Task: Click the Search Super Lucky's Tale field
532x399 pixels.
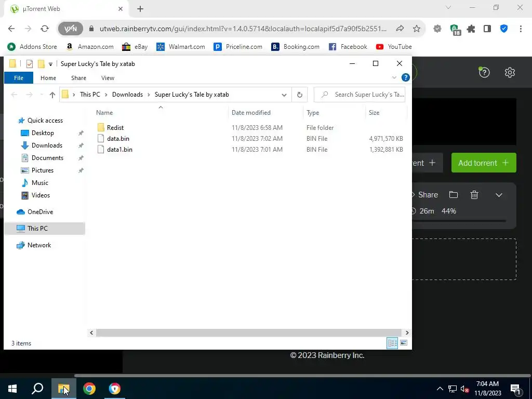Action: 360,95
